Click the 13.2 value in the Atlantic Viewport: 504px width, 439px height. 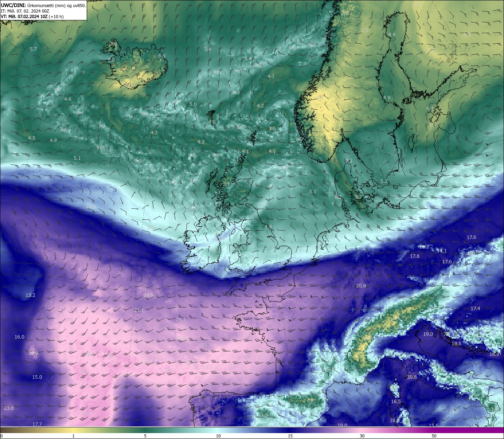tap(30, 295)
